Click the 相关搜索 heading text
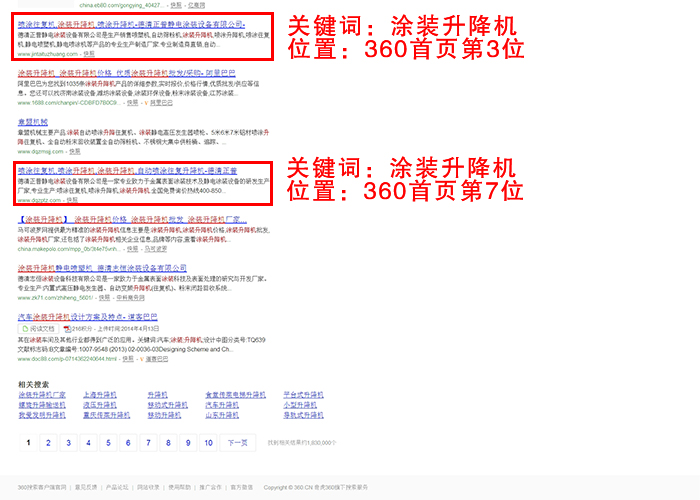The image size is (700, 500). (33, 384)
